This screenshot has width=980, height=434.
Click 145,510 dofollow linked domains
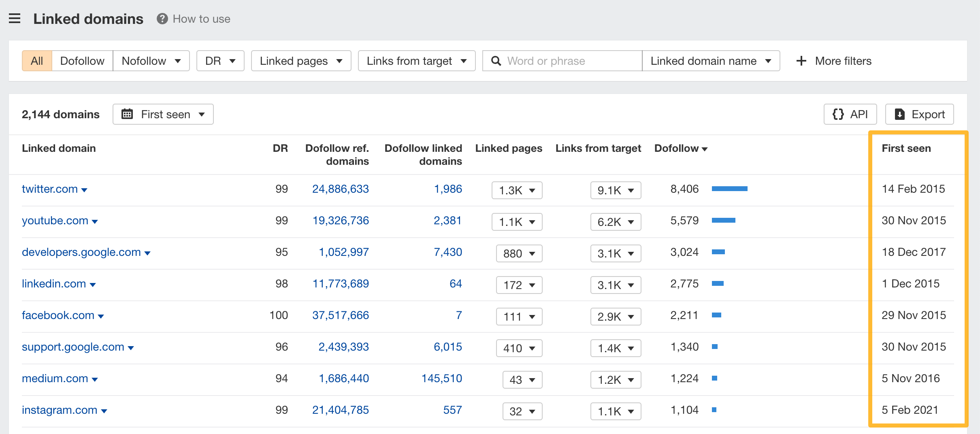[442, 378]
